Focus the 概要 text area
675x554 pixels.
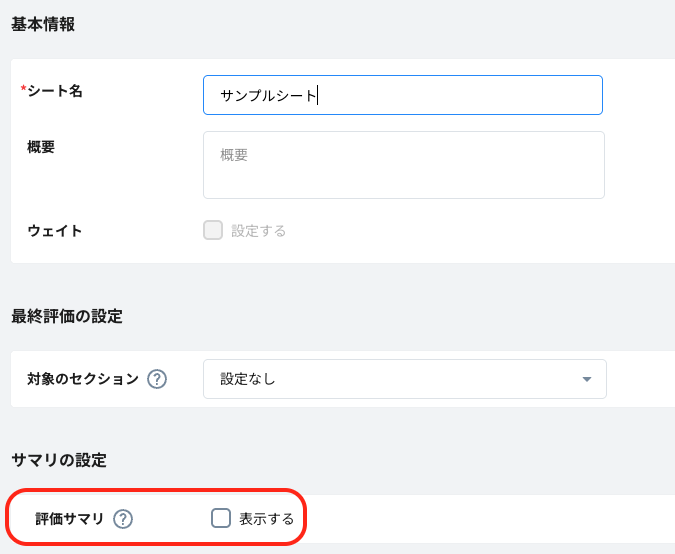coord(403,165)
